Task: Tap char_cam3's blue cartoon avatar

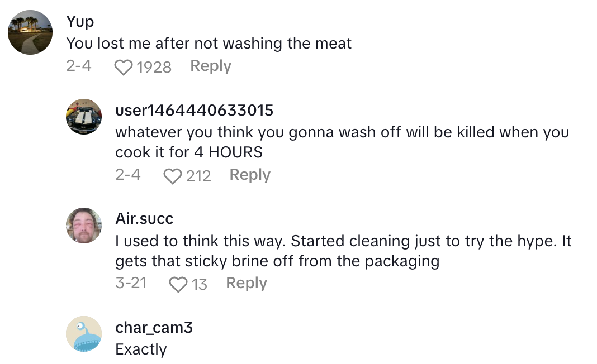Action: coord(84,334)
